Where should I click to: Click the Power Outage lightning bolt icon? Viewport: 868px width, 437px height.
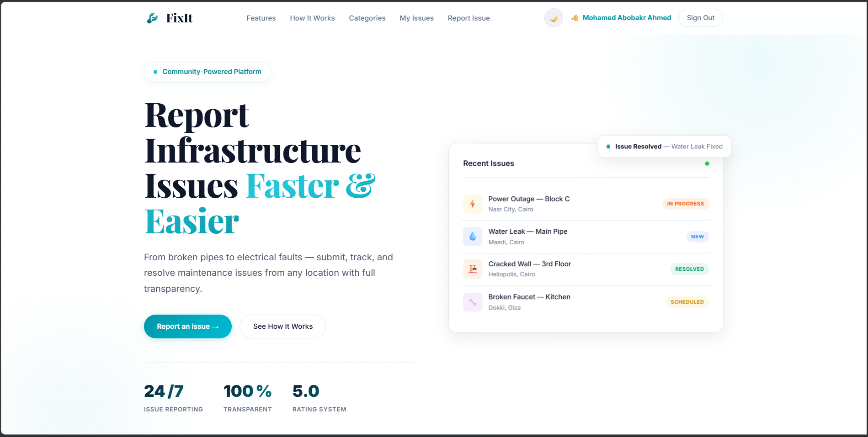473,204
